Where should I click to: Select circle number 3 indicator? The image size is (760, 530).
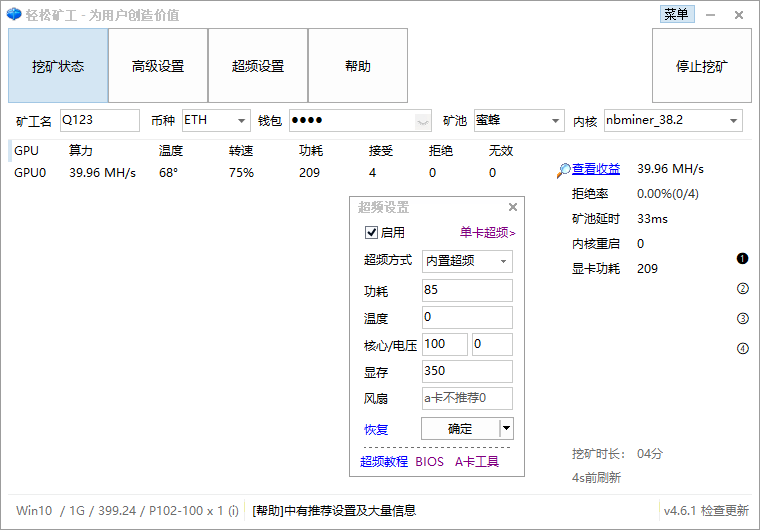pyautogui.click(x=742, y=319)
